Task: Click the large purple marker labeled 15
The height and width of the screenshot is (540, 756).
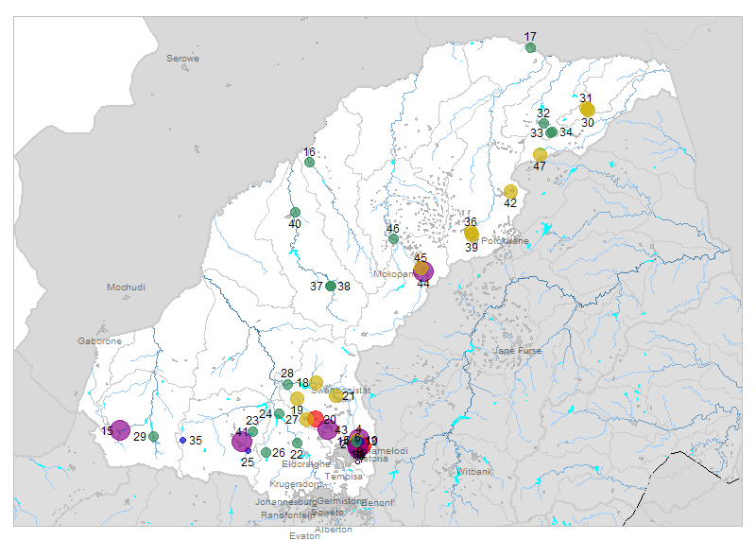Action: pyautogui.click(x=120, y=430)
